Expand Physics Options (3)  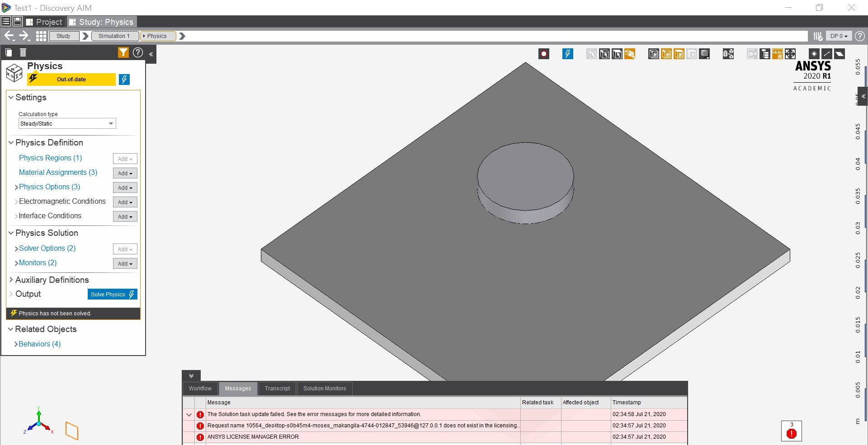16,187
